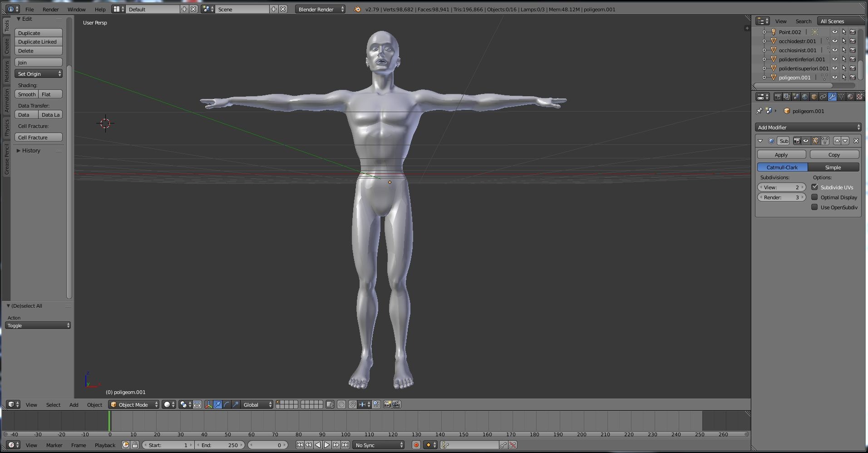Select the translate manipulator arrow icon
The width and height of the screenshot is (868, 453).
217,404
